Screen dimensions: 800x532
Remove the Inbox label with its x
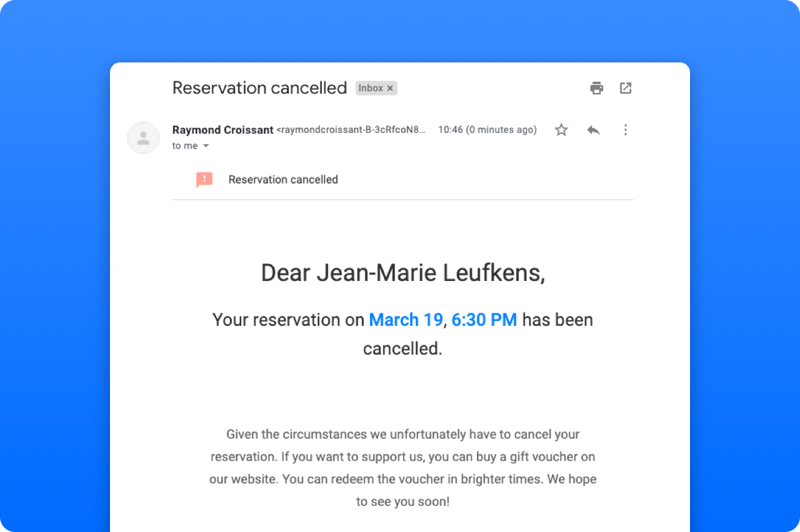(x=391, y=87)
